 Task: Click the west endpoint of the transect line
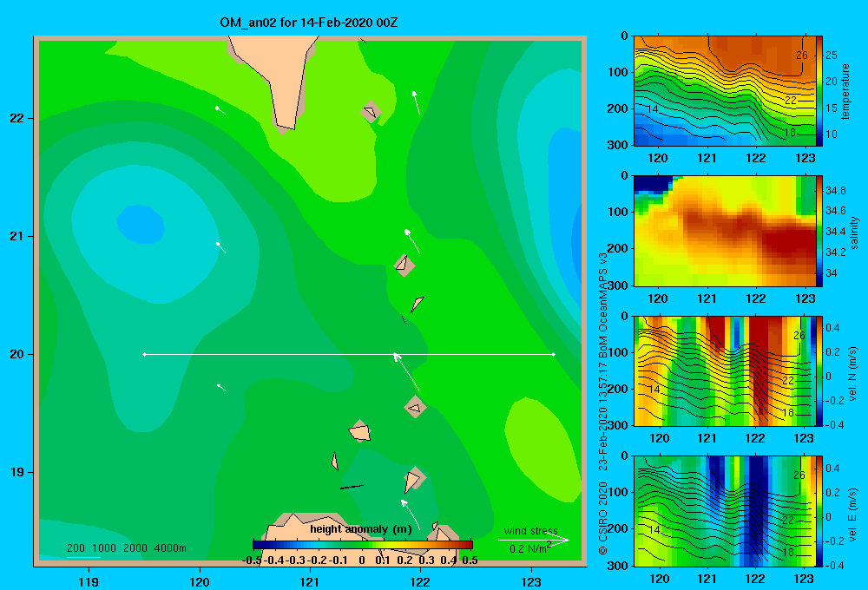[x=144, y=354]
